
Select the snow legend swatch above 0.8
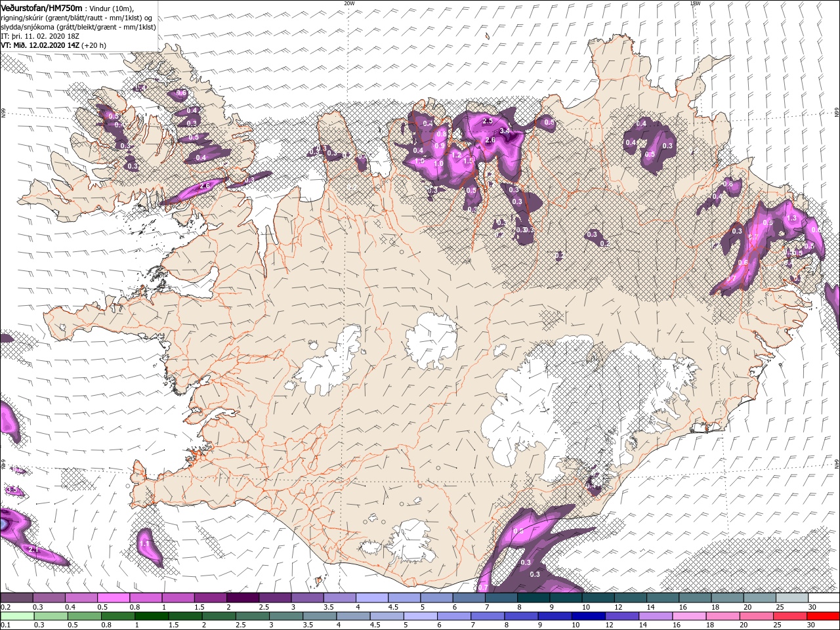point(146,597)
